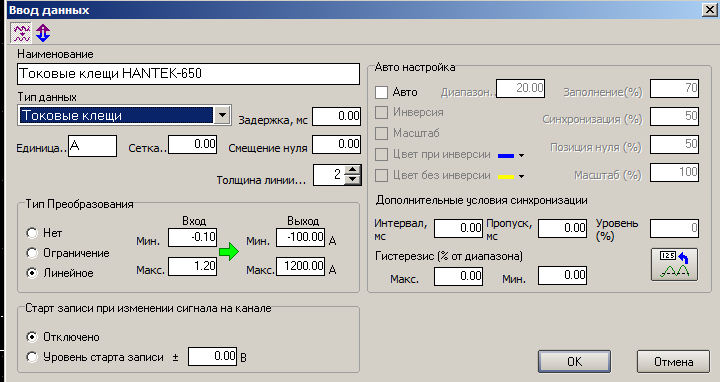Open the blue inversion color dropdown arrow
This screenshot has width=720, height=382.
tap(521, 156)
